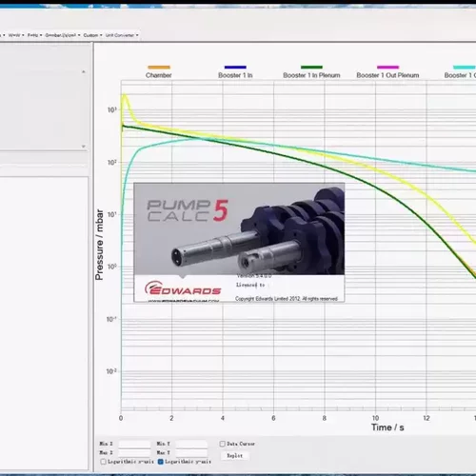Click the Time / s axis label
476x476 pixels.
[387, 427]
